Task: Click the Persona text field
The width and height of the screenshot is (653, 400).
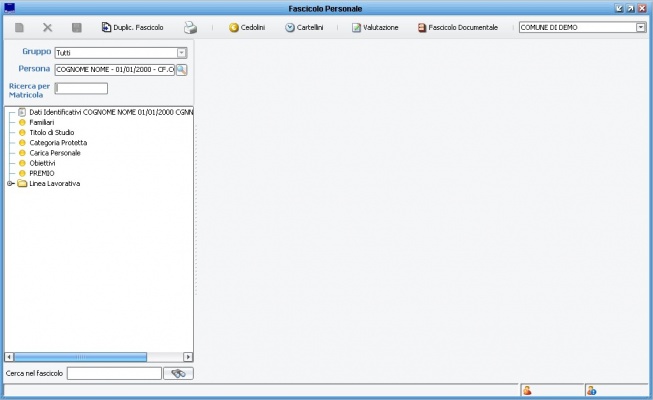Action: point(115,70)
